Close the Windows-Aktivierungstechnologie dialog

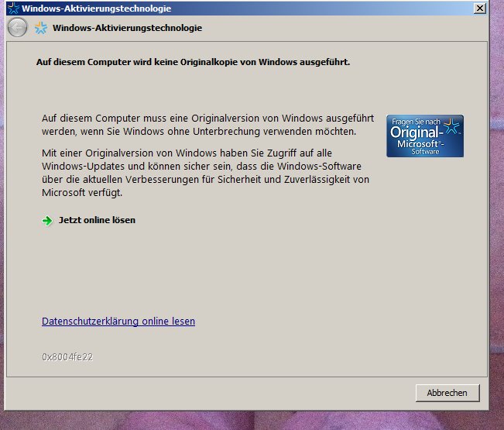point(480,8)
